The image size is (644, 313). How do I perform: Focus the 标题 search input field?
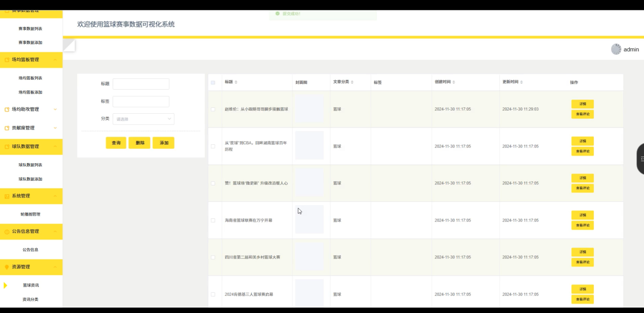tap(141, 84)
